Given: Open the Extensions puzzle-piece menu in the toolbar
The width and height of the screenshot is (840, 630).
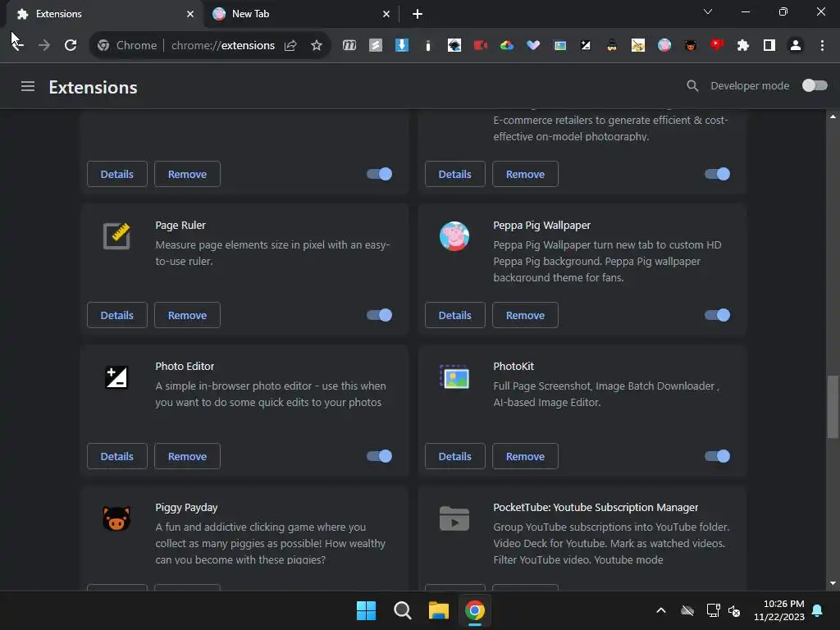Looking at the screenshot, I should click(x=743, y=46).
